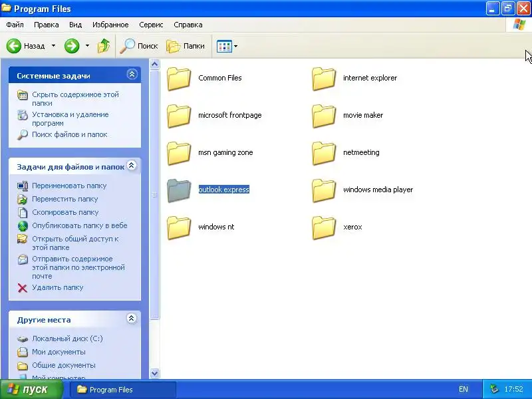Click Переместить папку task

point(65,199)
